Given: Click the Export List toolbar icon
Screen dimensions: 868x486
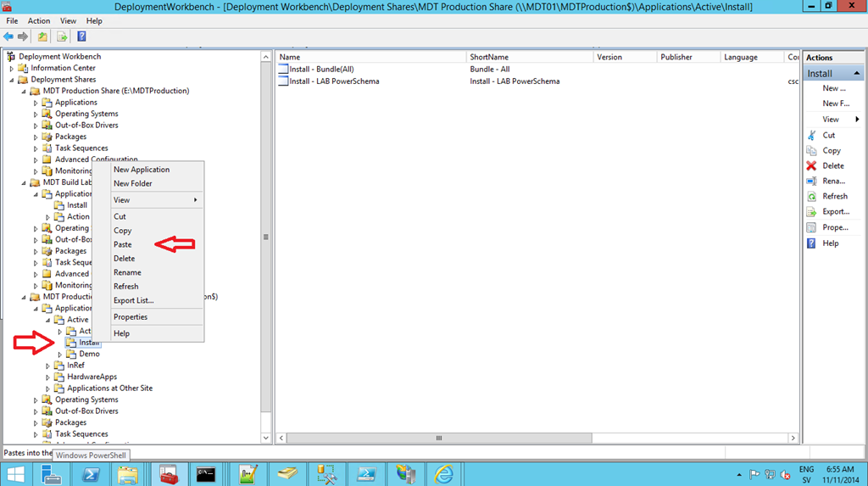Looking at the screenshot, I should click(x=62, y=36).
